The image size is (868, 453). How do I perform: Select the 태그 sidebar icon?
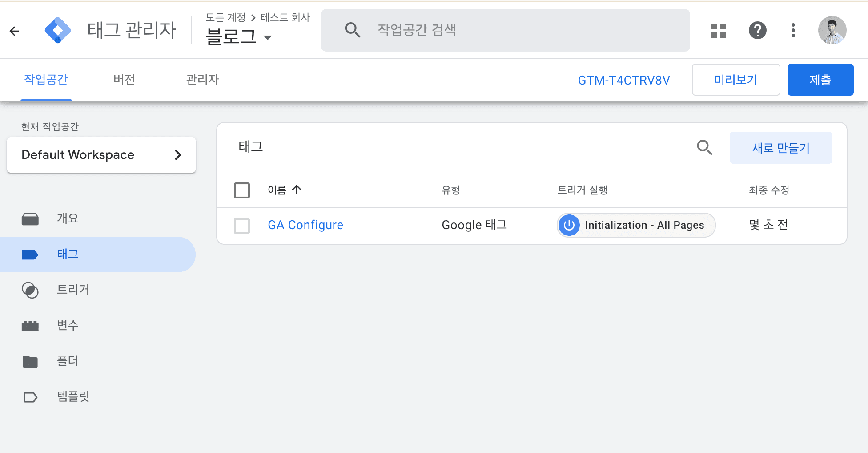(x=30, y=254)
